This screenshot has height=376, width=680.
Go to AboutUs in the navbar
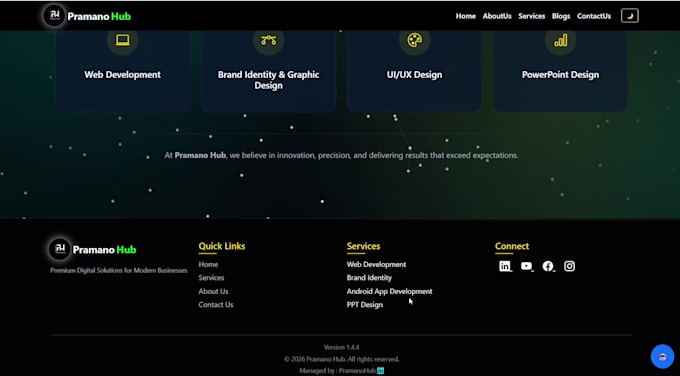click(x=497, y=16)
